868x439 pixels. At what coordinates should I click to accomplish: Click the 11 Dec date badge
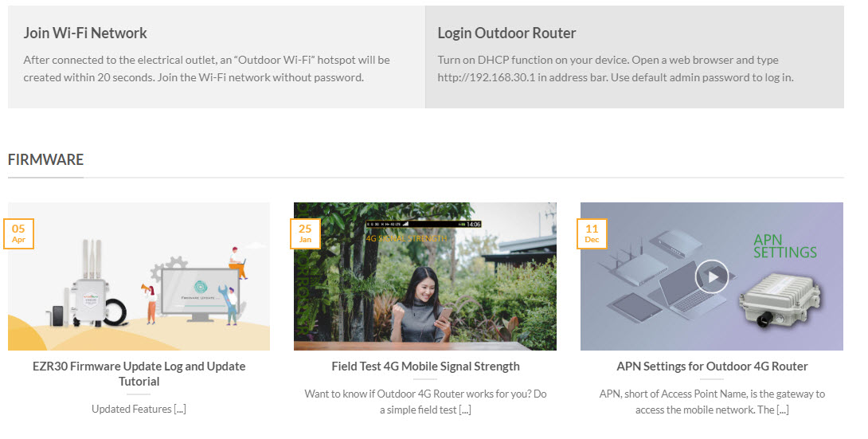[592, 233]
